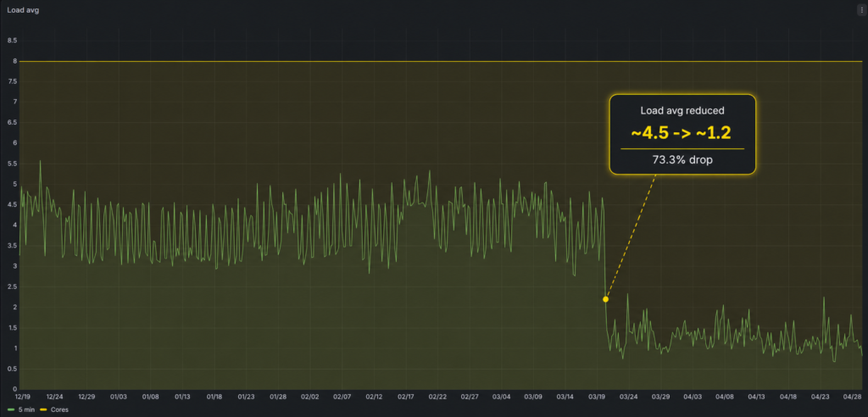Click the yellow Cores legend color swatch
The image size is (868, 417).
(44, 410)
